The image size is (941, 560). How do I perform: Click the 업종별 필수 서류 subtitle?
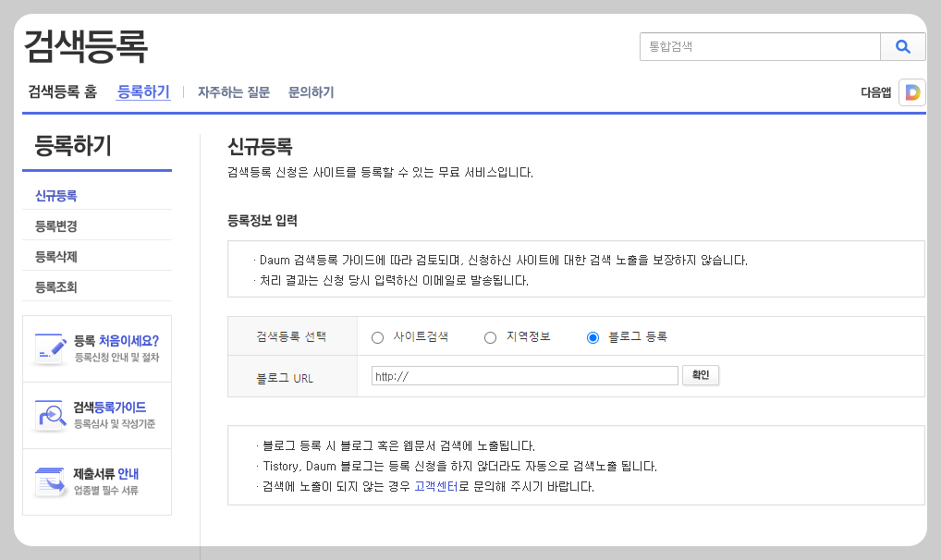pos(106,491)
